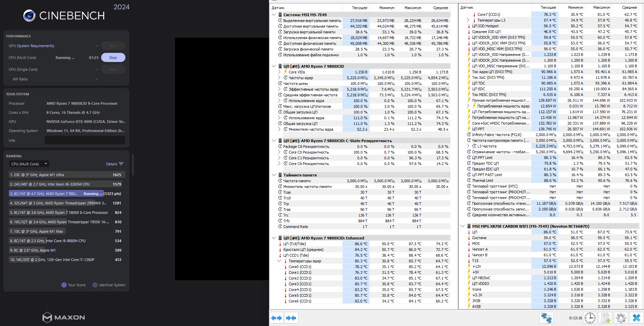Expand Множители частоты ядра row
The image size is (644, 326).
(279, 129)
